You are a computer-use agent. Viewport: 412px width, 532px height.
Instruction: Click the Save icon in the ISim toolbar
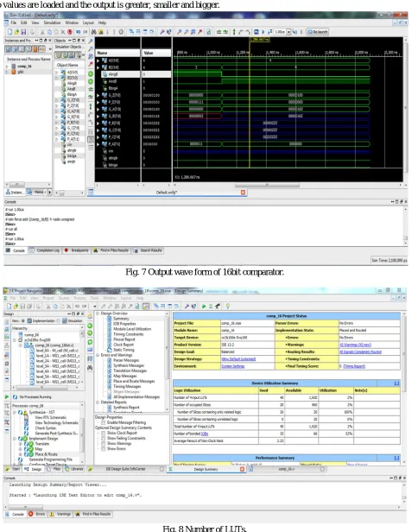[x=23, y=32]
